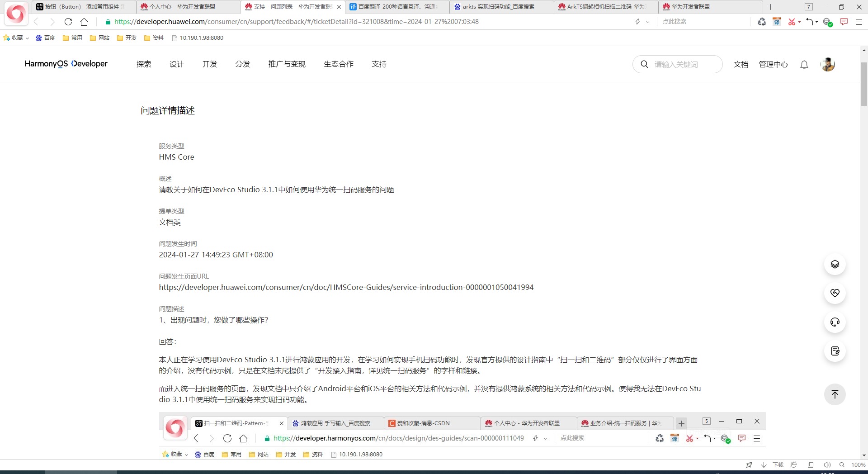Image resolution: width=868 pixels, height=474 pixels.
Task: Switch to the 个人中心 - 华为开发者联盟 tab
Action: click(x=188, y=7)
